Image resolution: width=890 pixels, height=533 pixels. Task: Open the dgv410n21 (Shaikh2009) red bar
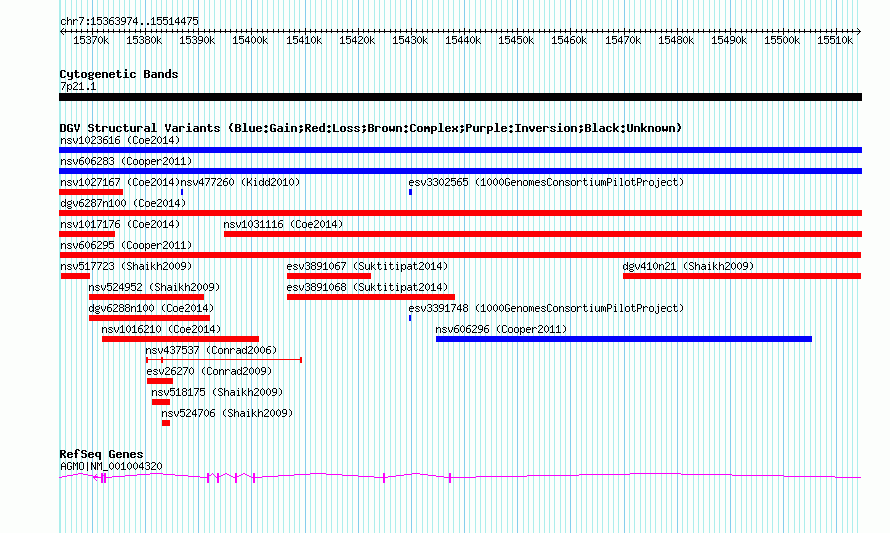point(742,276)
